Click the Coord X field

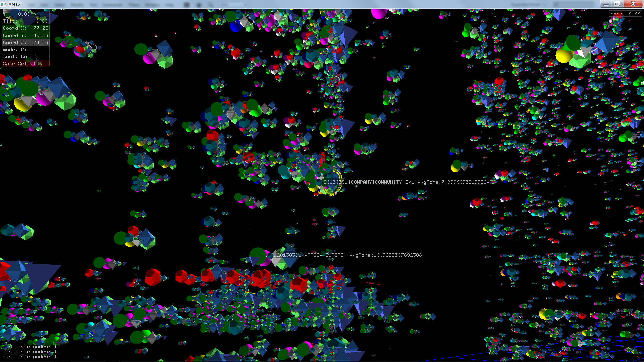(x=26, y=28)
